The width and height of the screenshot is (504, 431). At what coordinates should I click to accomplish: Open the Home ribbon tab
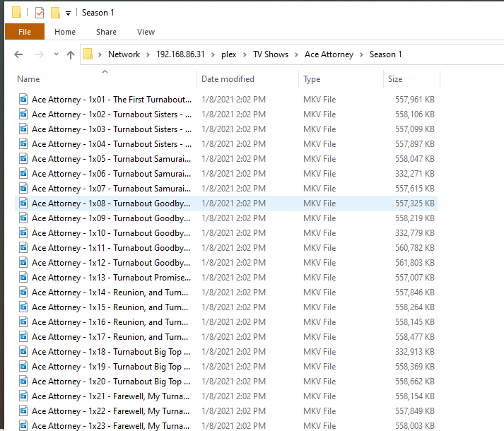[65, 32]
